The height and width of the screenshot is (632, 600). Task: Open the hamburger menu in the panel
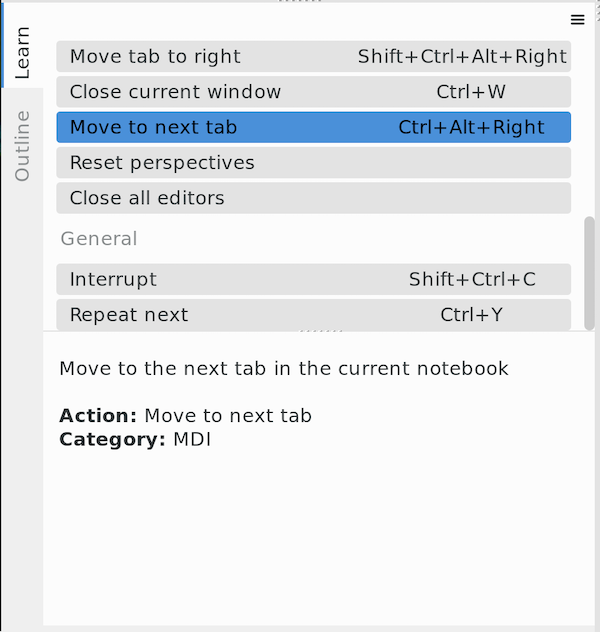point(577,20)
